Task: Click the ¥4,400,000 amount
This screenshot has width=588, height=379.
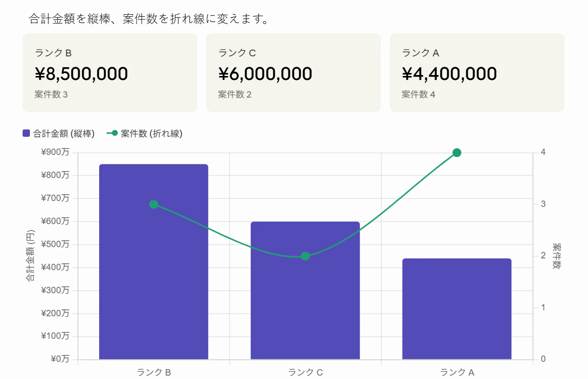Action: [x=449, y=74]
